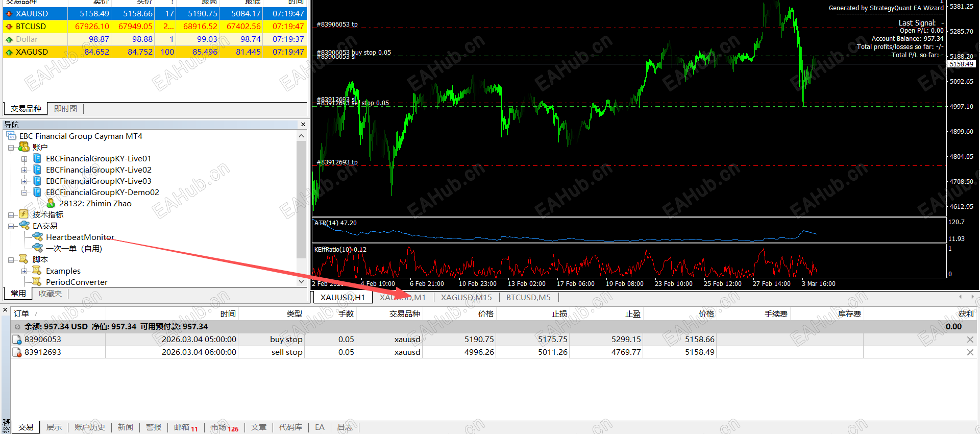
Task: Open the 日志 journal tab
Action: coord(345,427)
